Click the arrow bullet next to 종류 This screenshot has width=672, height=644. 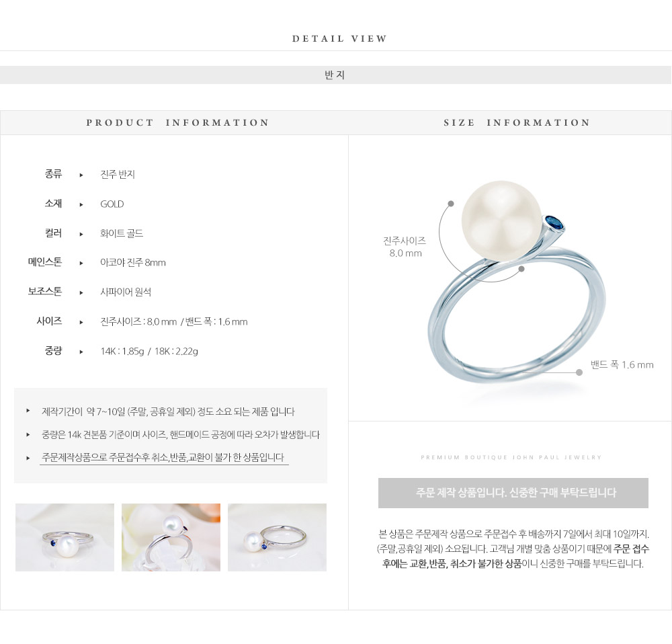pyautogui.click(x=81, y=175)
